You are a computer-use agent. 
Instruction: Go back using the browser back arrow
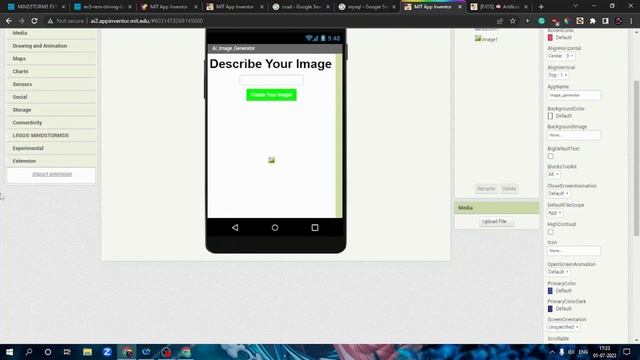[x=9, y=21]
